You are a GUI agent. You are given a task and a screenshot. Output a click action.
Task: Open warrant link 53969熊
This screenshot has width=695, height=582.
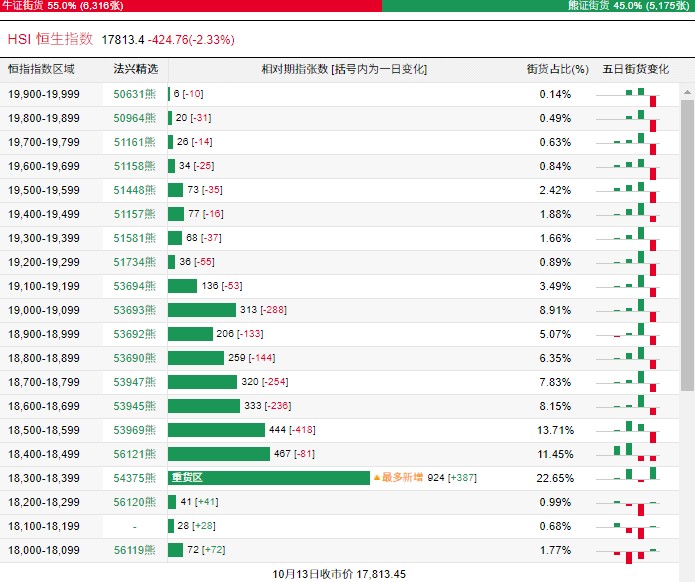(135, 430)
